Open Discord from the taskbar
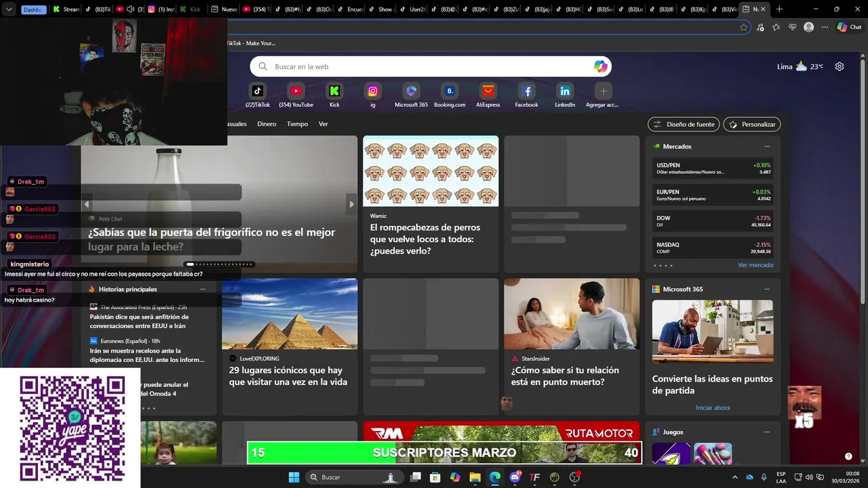Image resolution: width=868 pixels, height=488 pixels. point(515,477)
